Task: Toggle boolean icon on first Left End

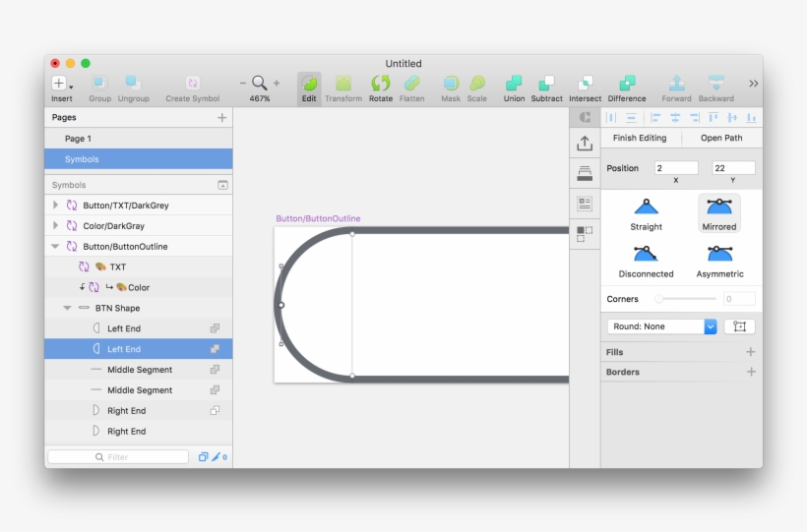Action: [215, 328]
